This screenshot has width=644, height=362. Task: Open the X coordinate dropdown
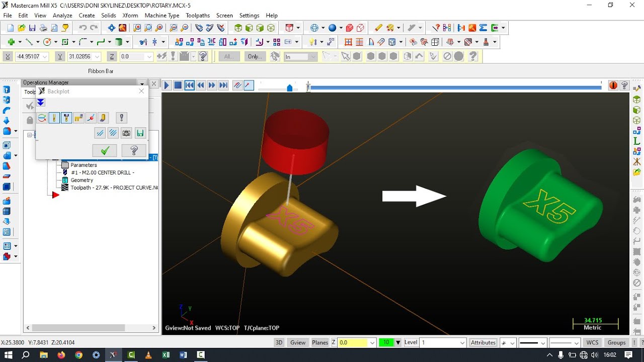[45, 57]
